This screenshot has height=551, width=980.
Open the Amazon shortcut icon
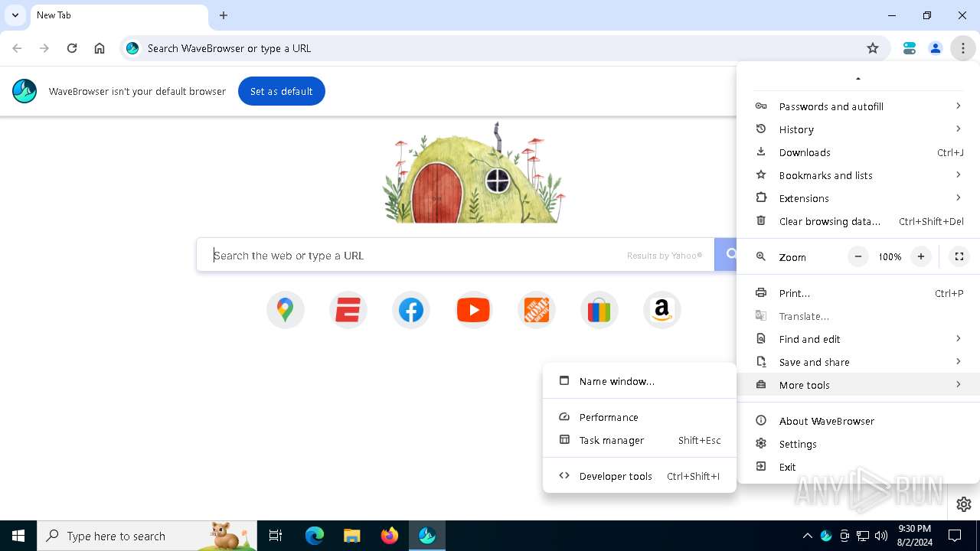pos(662,310)
